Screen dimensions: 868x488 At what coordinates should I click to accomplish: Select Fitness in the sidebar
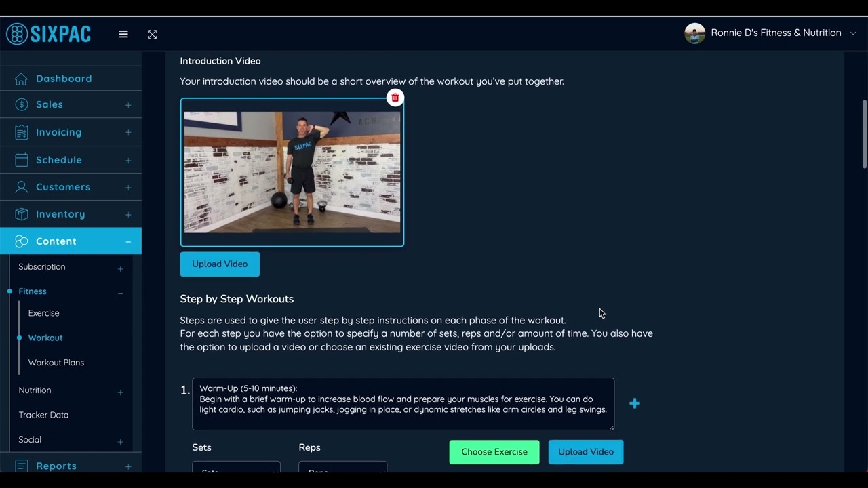[33, 291]
